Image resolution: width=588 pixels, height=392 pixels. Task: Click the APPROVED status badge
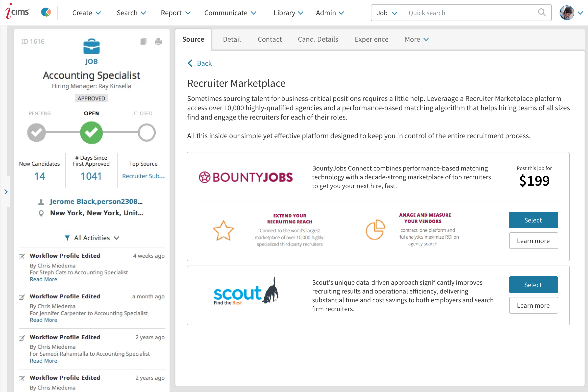click(91, 98)
